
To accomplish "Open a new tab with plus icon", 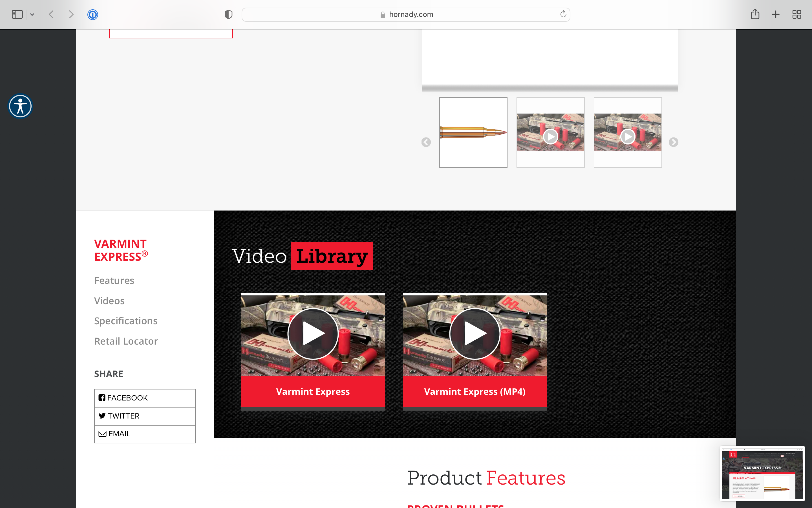I will coord(776,14).
